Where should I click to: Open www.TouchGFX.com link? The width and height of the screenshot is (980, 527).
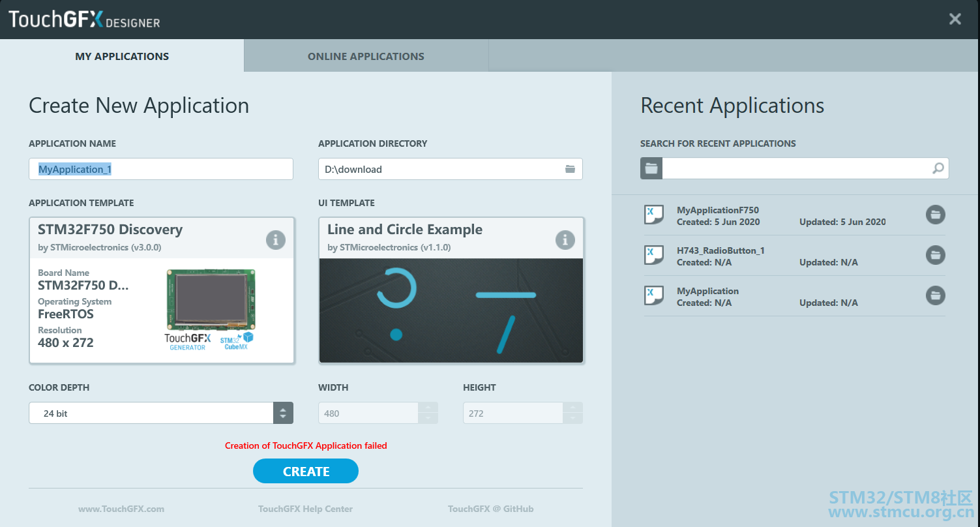[x=121, y=509]
